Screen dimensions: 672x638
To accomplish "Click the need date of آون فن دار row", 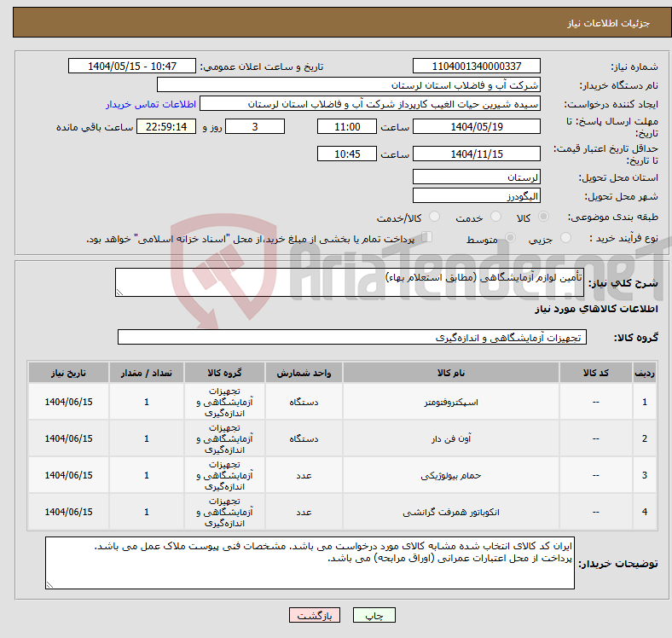I will [x=68, y=438].
